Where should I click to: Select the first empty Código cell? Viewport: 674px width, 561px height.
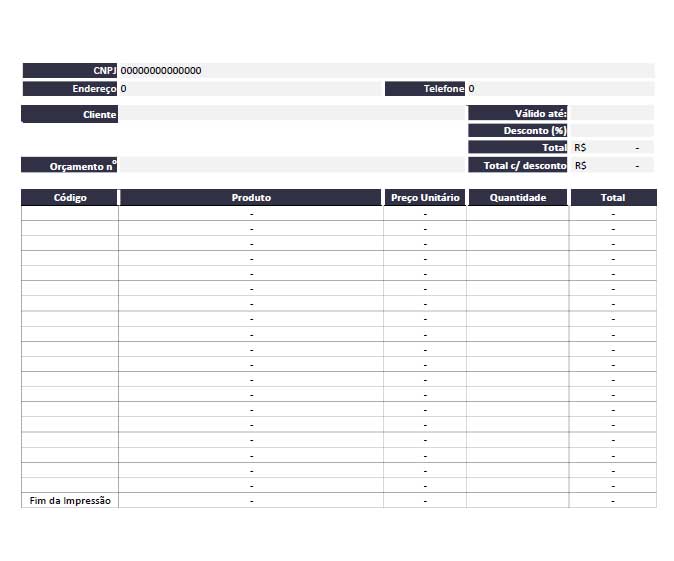70,213
